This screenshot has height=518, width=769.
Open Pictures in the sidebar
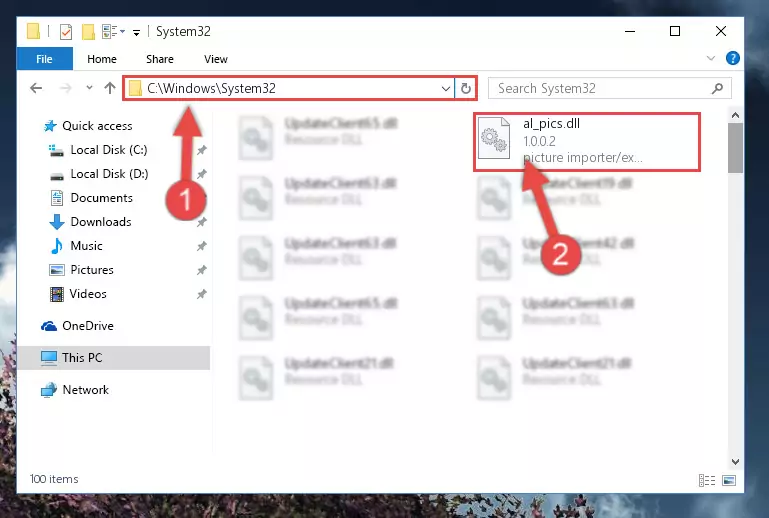click(x=81, y=270)
